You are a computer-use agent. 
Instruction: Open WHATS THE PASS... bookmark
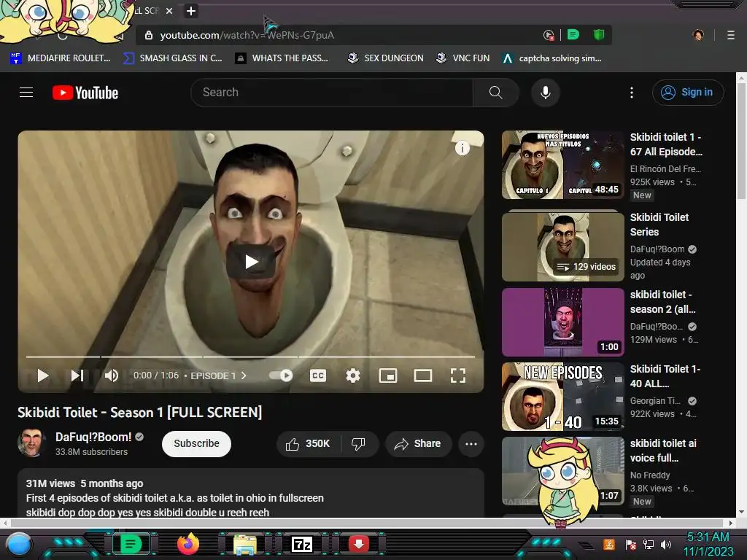282,58
